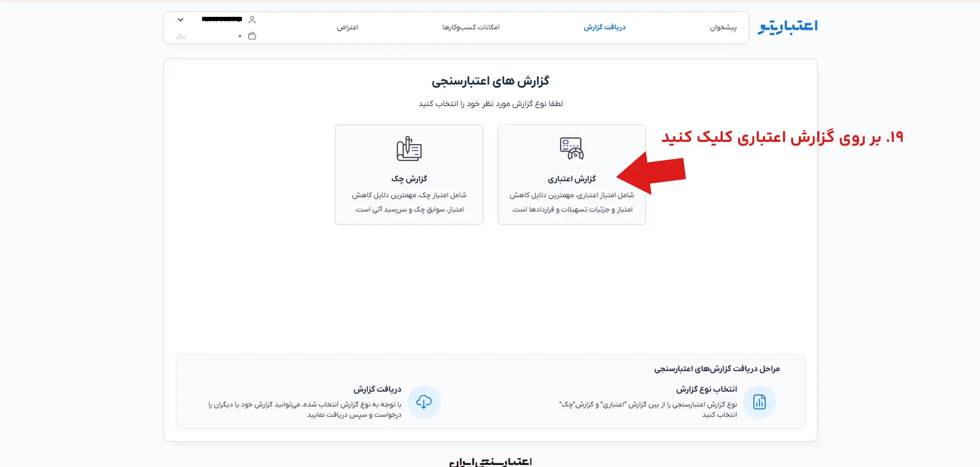Select the گزارش اعتباری card title
Screen dimensions: 980x467
(572, 179)
